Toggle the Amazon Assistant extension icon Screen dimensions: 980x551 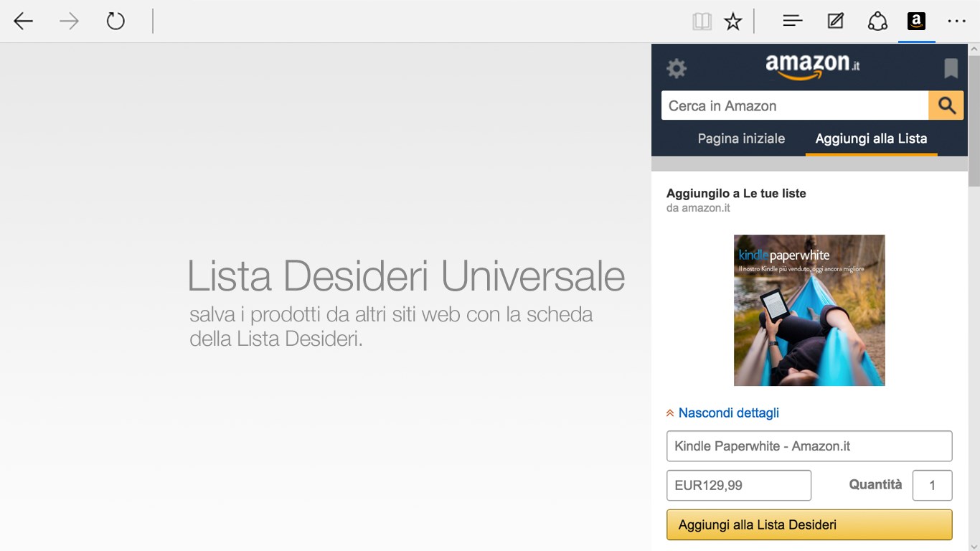(x=916, y=22)
